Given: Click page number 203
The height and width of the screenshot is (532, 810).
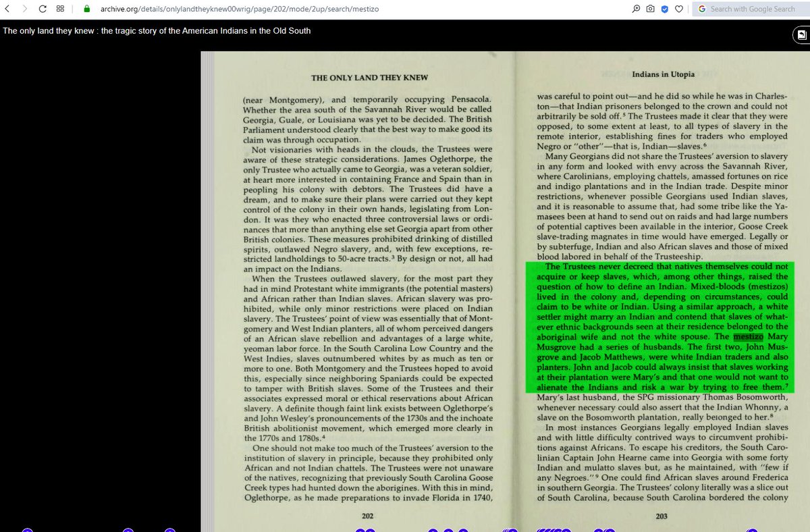Looking at the screenshot, I should click(x=661, y=516).
